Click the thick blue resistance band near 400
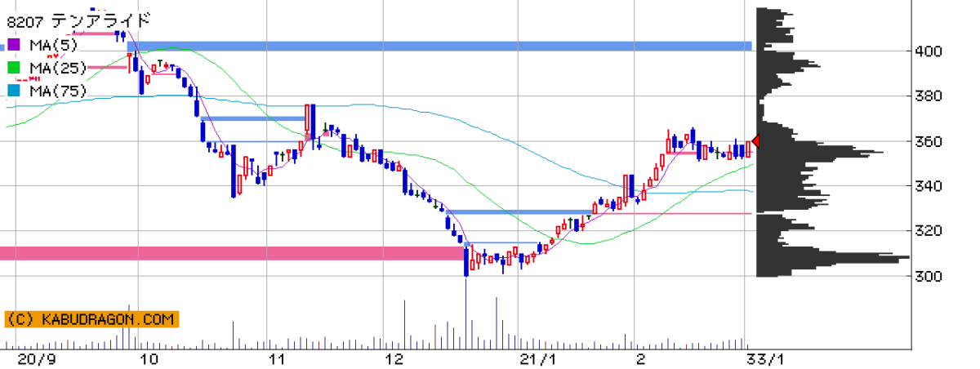This screenshot has height=369, width=980. coord(439,46)
